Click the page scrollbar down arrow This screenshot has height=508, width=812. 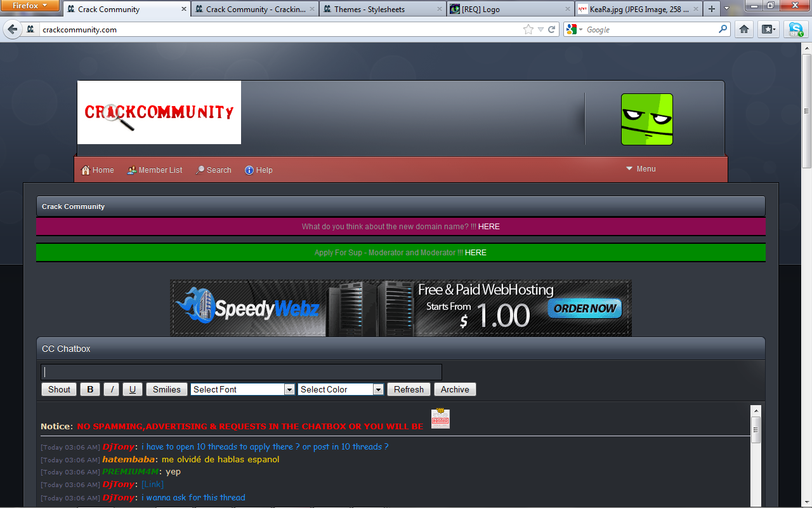tap(807, 502)
